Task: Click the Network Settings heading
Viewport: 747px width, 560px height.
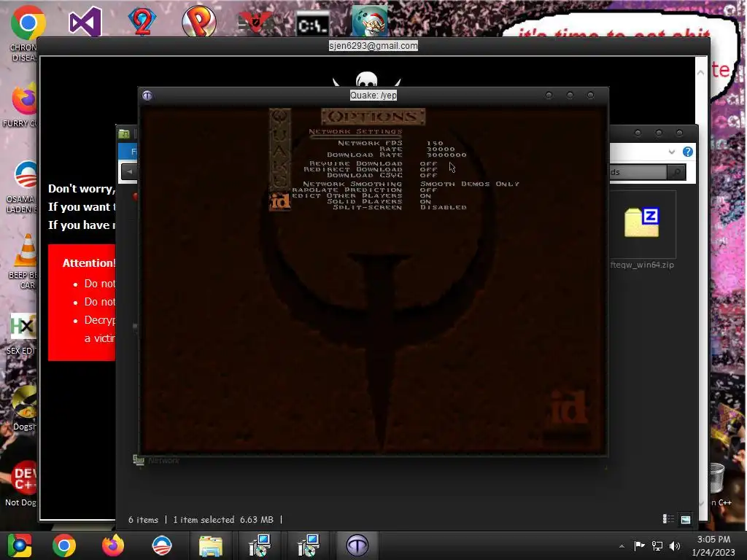Action: pyautogui.click(x=355, y=131)
